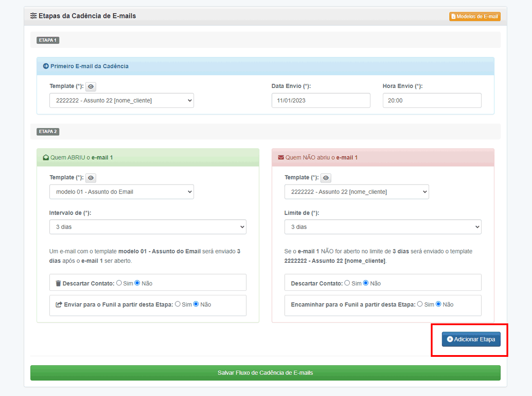Click arrow icon next to Primeiro E-mail da Cadência

(x=45, y=66)
